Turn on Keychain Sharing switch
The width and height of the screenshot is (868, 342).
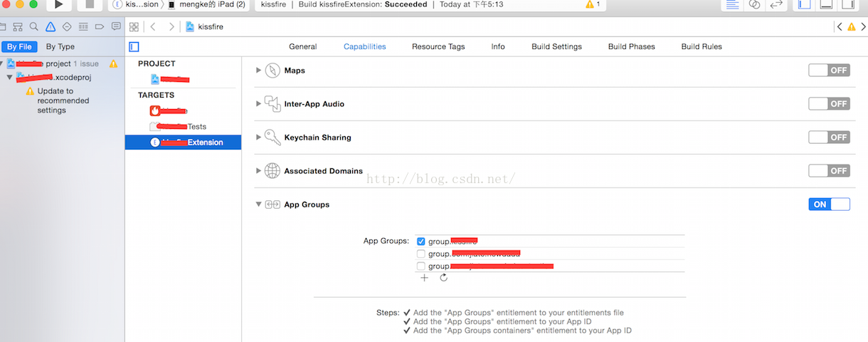click(x=829, y=137)
